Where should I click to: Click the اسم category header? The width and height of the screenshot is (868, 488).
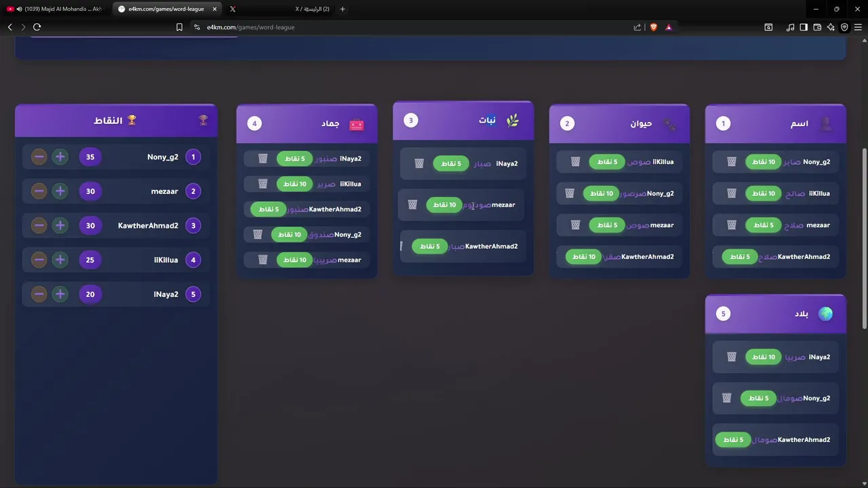tap(776, 123)
